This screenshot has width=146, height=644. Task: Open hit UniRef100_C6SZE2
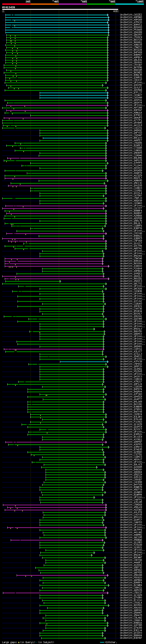click(131, 15)
